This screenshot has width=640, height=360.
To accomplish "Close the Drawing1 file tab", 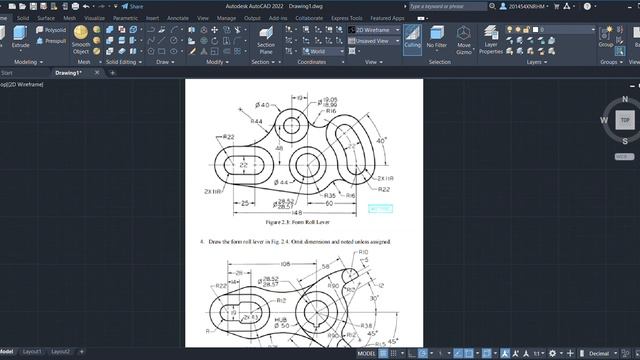I will (97, 73).
